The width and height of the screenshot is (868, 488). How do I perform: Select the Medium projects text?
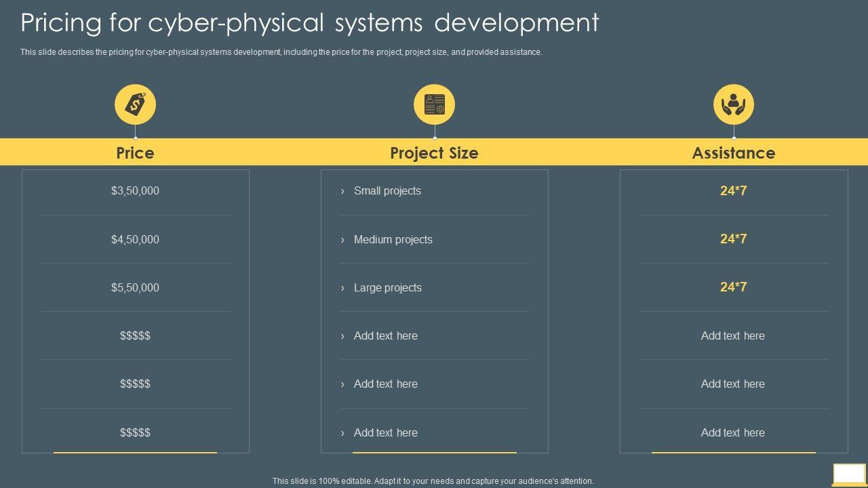(393, 239)
